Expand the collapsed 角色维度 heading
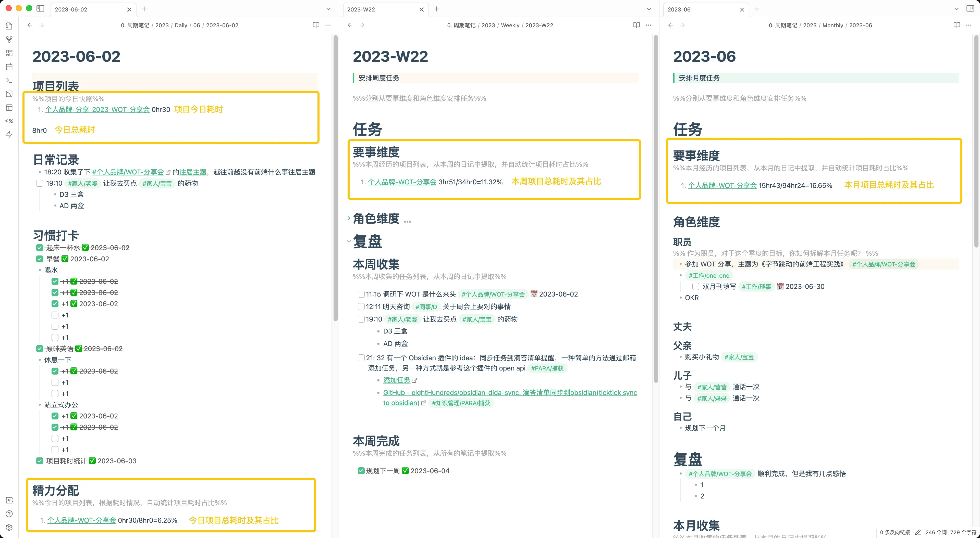Viewport: 980px width, 538px height. coord(349,219)
